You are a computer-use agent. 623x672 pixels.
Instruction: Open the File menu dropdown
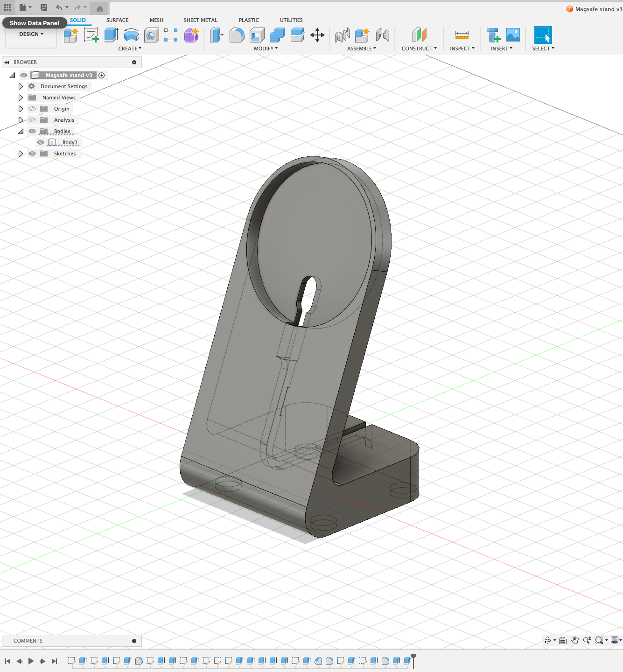pos(25,7)
